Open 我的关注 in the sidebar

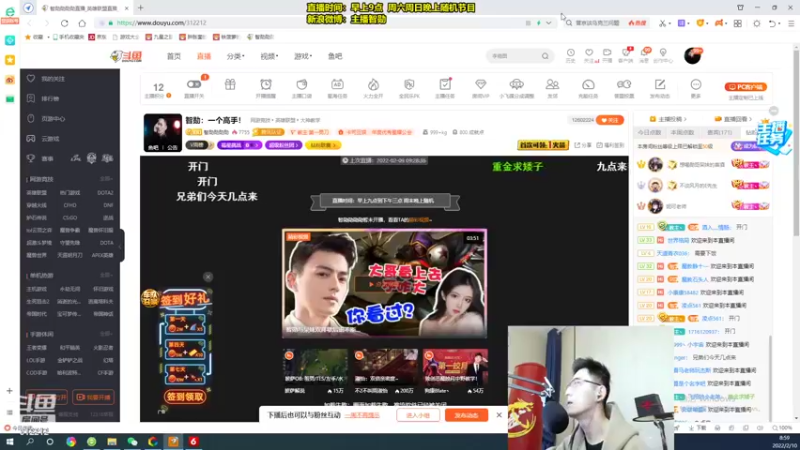[x=53, y=79]
